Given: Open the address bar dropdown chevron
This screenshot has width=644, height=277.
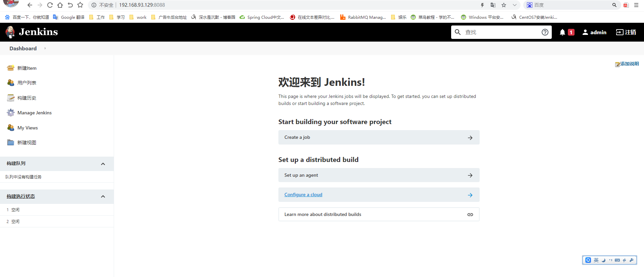Looking at the screenshot, I should pyautogui.click(x=515, y=5).
